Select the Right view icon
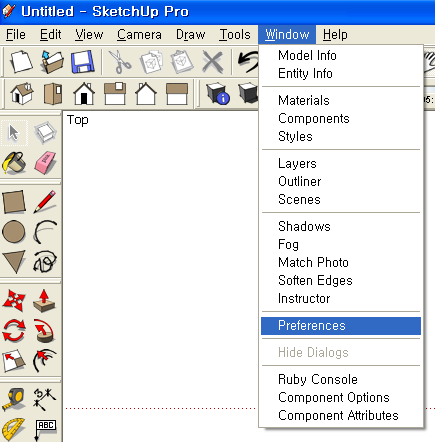The width and height of the screenshot is (435, 442). 115,94
